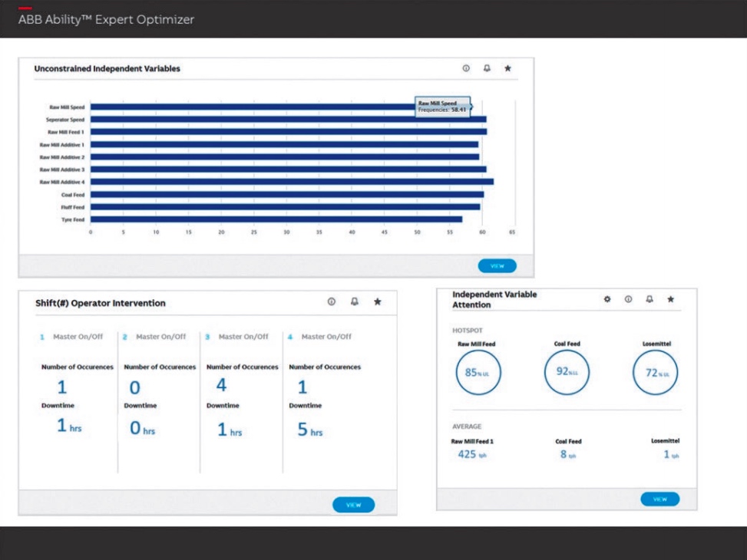
Task: Click the Seperator Speed bar in chart
Action: [288, 119]
